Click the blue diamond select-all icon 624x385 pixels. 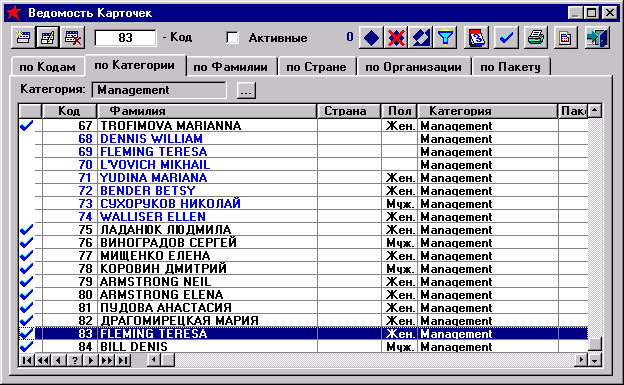click(x=371, y=38)
